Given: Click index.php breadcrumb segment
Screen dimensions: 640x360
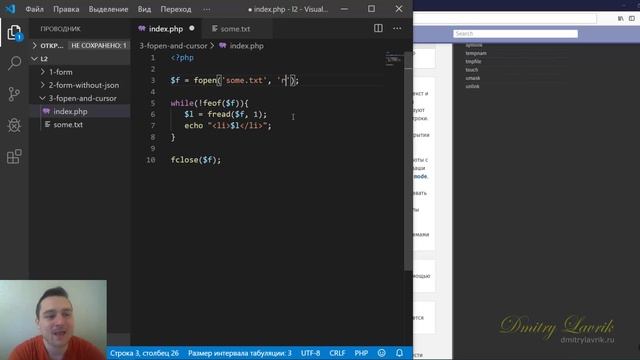Looking at the screenshot, I should pyautogui.click(x=246, y=46).
